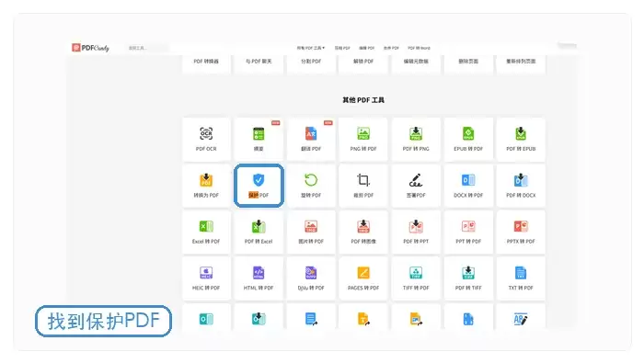Image resolution: width=644 pixels, height=363 pixels.
Task: Select the DjVu 转 PDF tool
Action: click(x=311, y=278)
